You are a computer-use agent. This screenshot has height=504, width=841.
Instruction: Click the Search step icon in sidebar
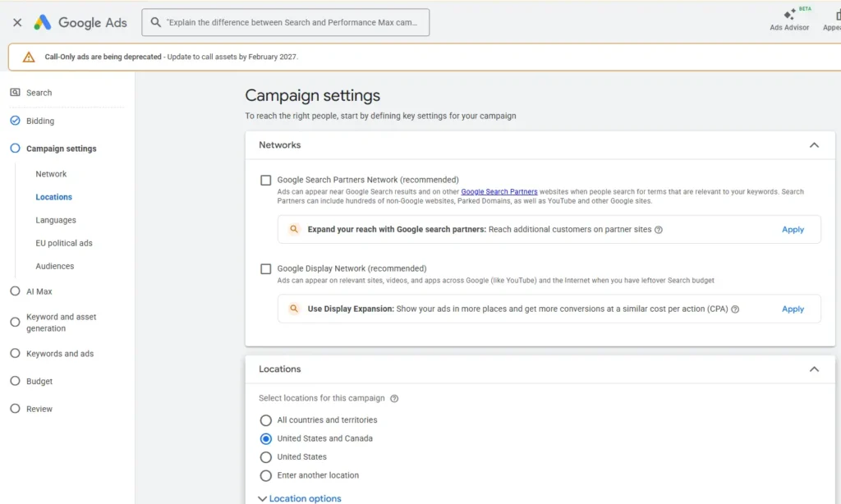(x=15, y=93)
